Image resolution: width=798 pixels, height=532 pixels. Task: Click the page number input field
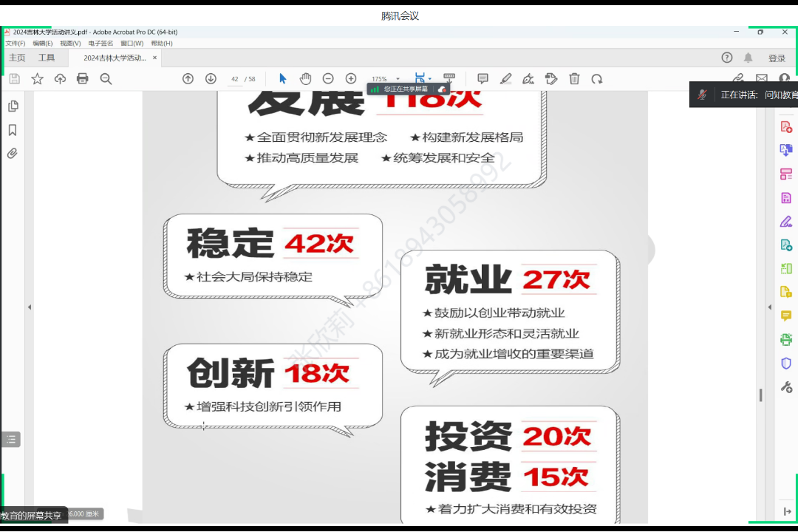[235, 79]
